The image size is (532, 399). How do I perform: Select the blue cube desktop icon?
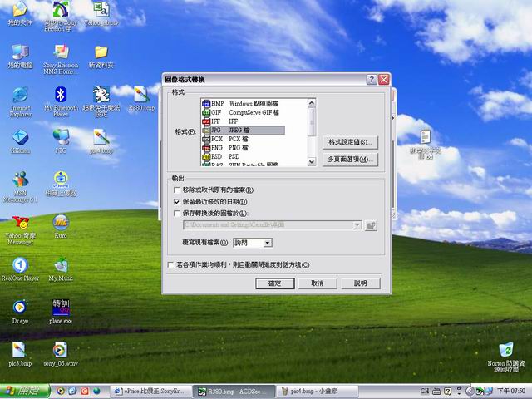20,141
